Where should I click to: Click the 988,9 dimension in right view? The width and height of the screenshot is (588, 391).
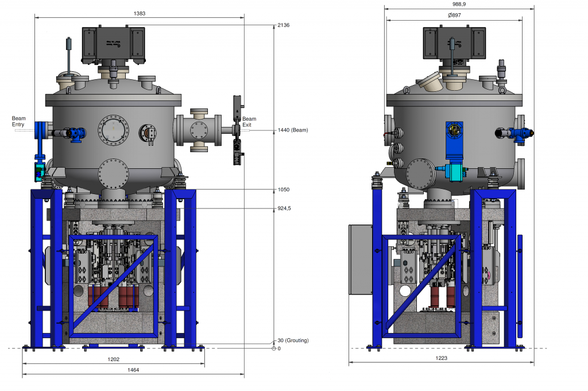pyautogui.click(x=459, y=5)
